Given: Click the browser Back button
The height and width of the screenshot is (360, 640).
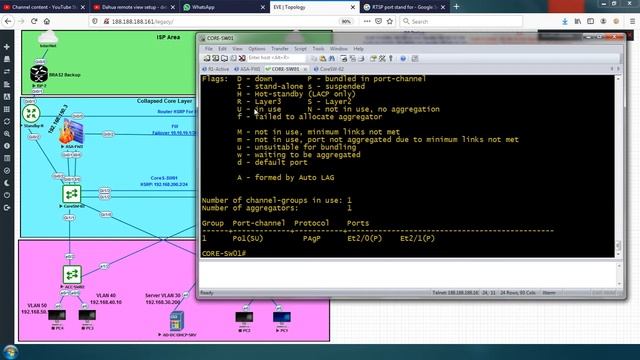Looking at the screenshot, I should tap(9, 21).
